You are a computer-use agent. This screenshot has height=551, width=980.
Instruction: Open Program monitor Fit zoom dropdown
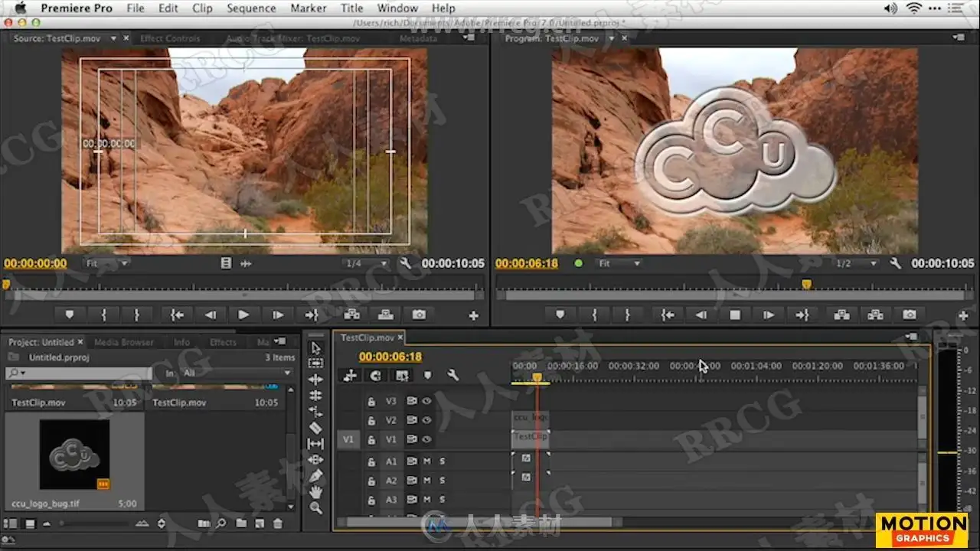click(x=619, y=263)
